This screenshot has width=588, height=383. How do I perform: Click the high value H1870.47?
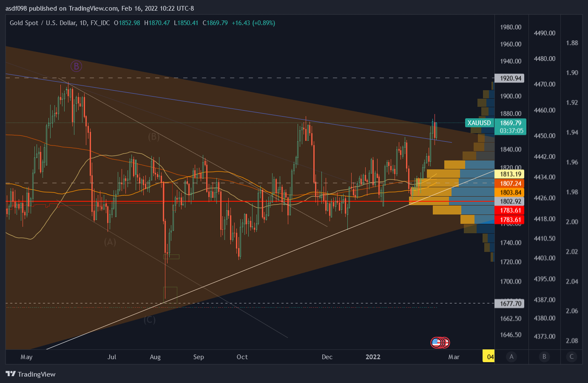pyautogui.click(x=157, y=23)
